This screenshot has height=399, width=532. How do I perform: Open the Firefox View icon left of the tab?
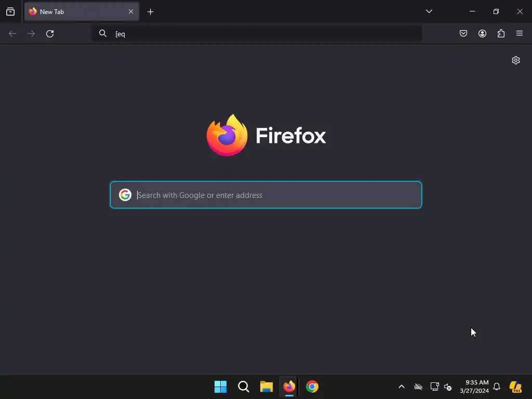(10, 11)
